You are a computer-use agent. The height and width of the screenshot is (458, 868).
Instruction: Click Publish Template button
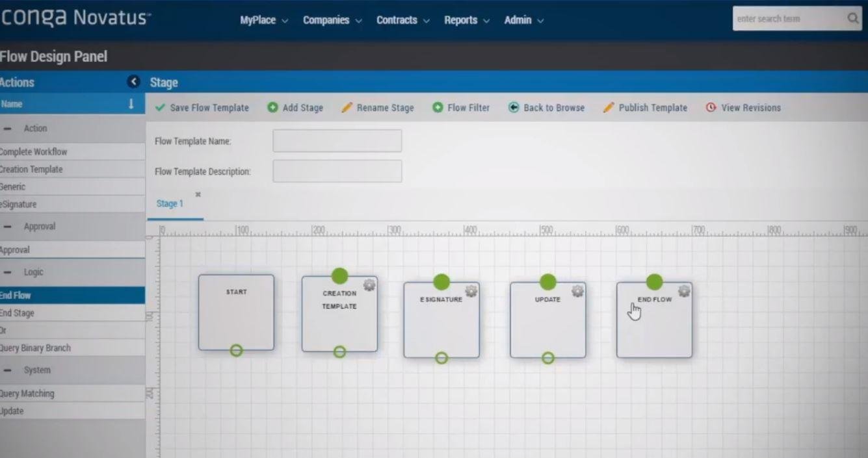[x=645, y=108]
